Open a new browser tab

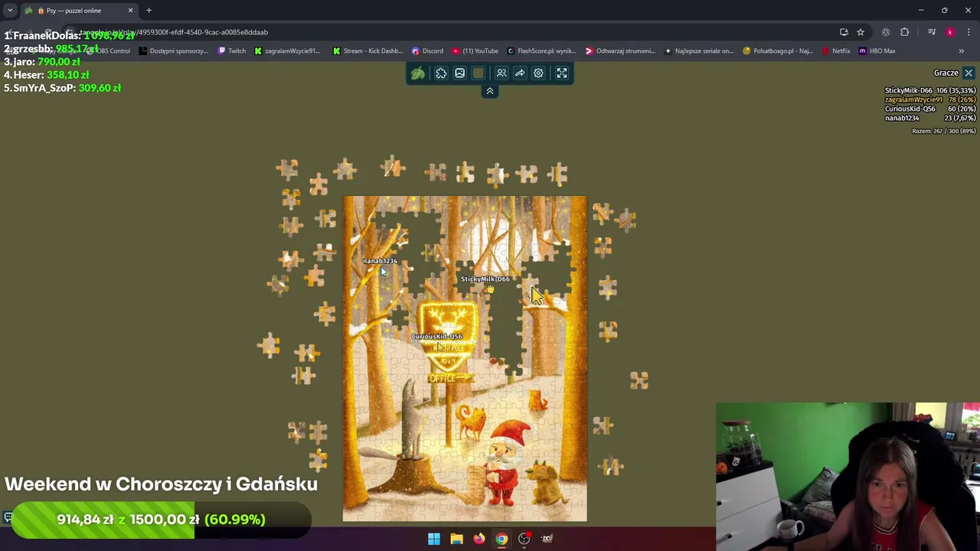(149, 11)
